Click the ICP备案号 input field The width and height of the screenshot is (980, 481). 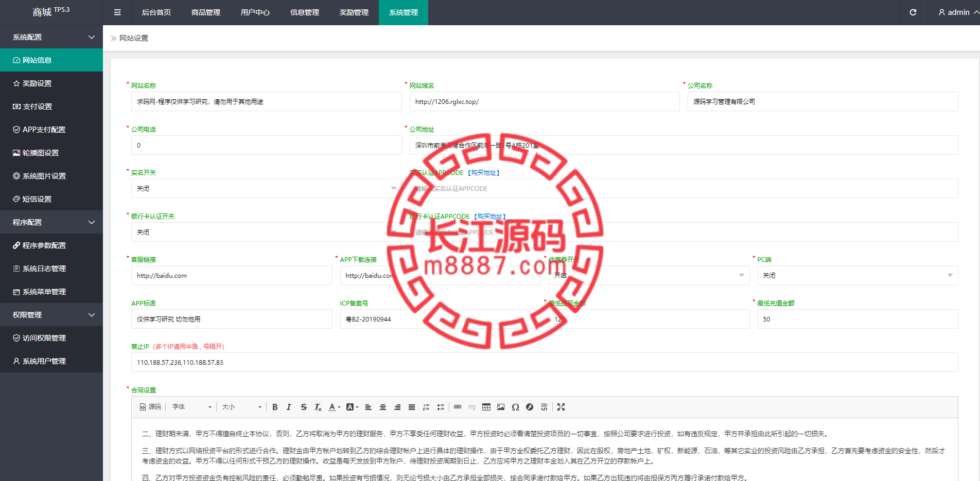tap(440, 319)
